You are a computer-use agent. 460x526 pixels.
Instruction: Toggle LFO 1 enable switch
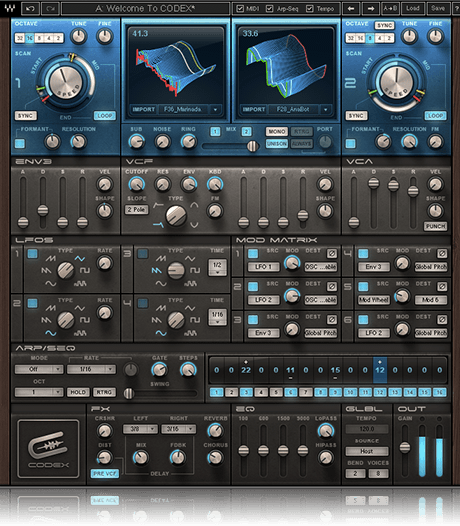pyautogui.click(x=33, y=254)
